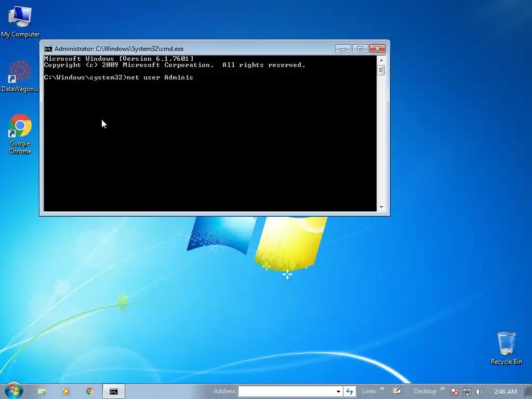Click the Desktop toolbar label
The height and width of the screenshot is (399, 532).
tap(425, 391)
